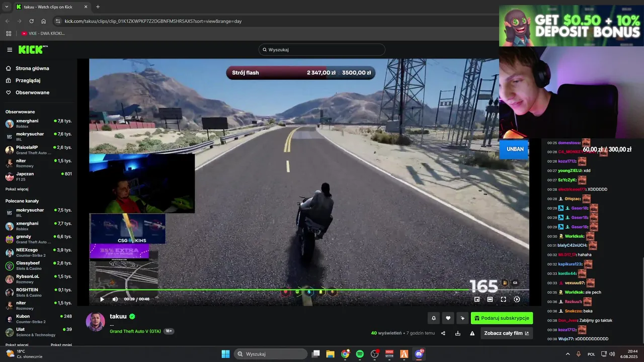This screenshot has height=362, width=644.
Task: Expand followed list with first Pokaż więcej
Action: (x=17, y=189)
